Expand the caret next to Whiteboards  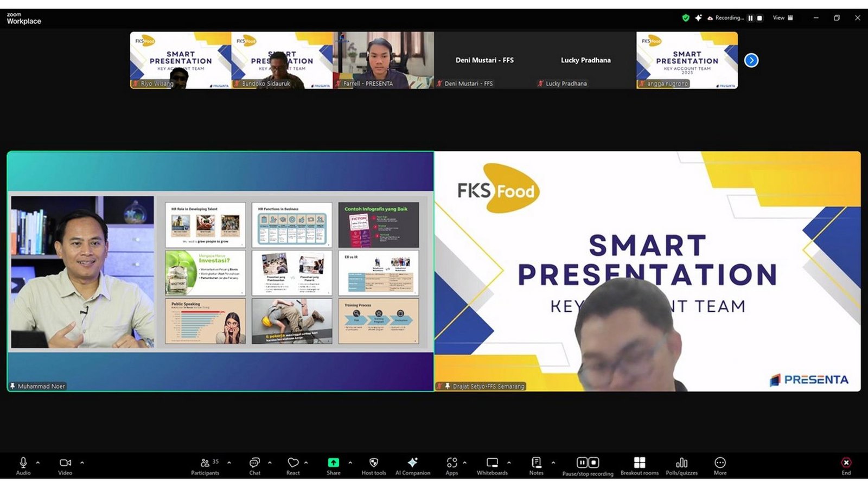pyautogui.click(x=509, y=463)
